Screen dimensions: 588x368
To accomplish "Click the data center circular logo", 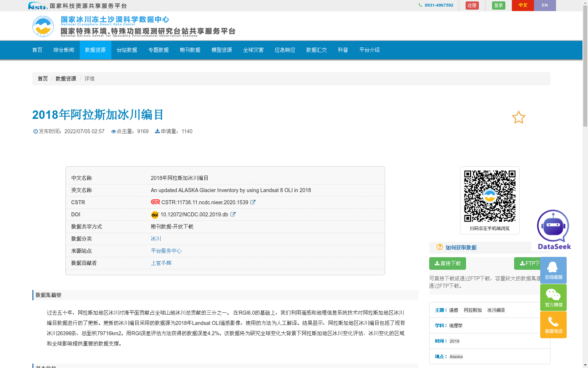I will 43,26.
